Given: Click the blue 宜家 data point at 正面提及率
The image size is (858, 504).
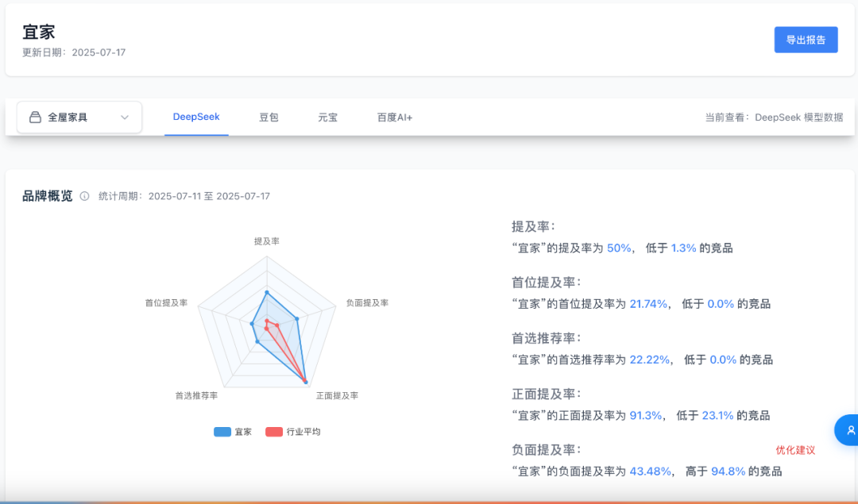Looking at the screenshot, I should (305, 382).
